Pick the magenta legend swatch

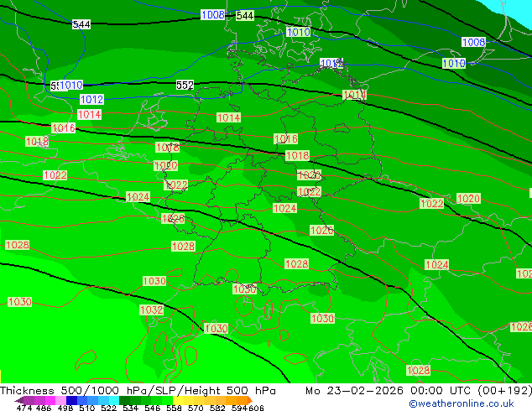point(50,400)
